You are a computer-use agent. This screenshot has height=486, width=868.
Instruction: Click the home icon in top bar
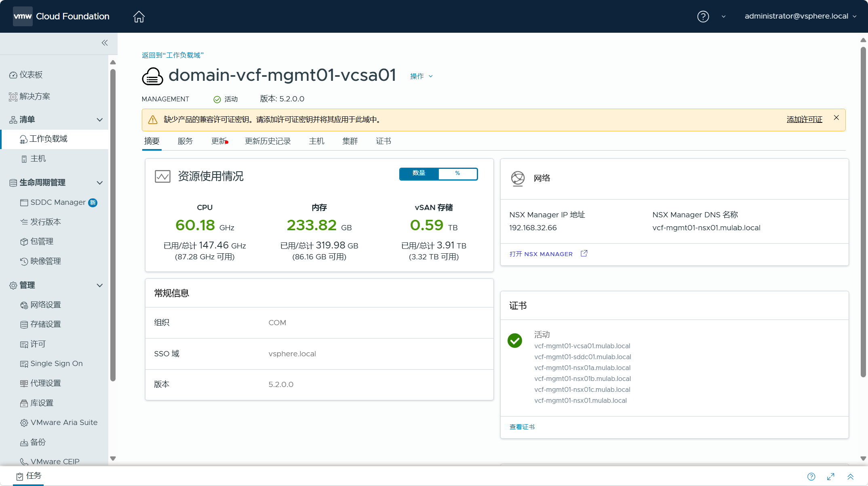pos(139,17)
